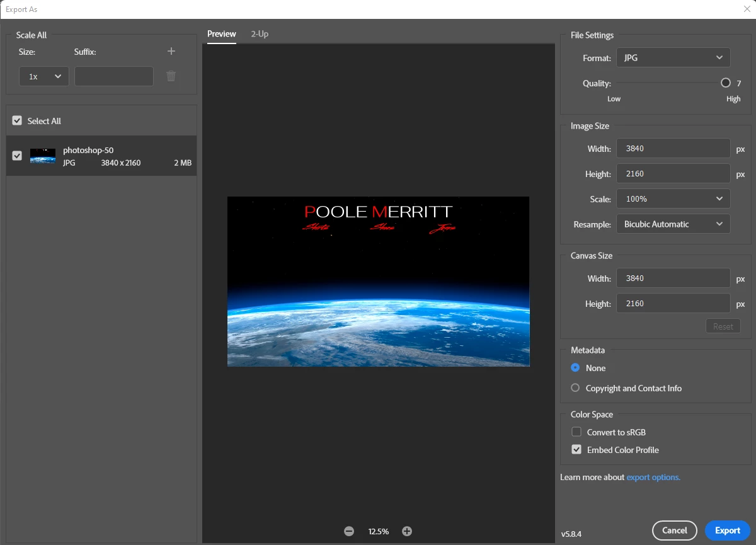The width and height of the screenshot is (756, 545).
Task: Click the disabled Reset canvas button
Action: coord(723,326)
